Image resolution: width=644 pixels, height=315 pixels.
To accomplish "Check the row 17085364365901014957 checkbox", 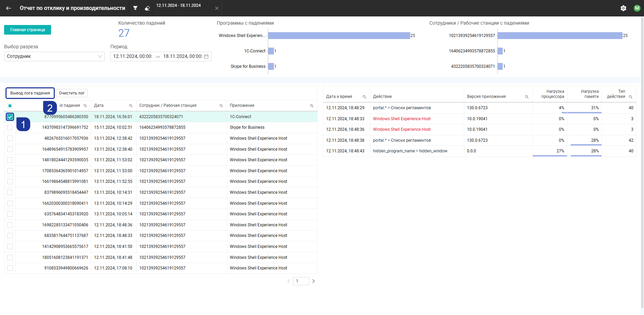I will pyautogui.click(x=10, y=171).
